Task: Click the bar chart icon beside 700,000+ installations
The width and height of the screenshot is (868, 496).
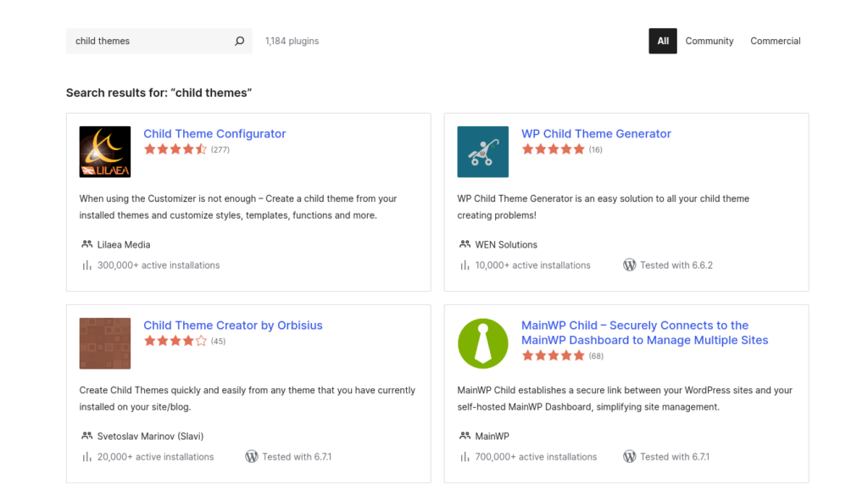Action: tap(465, 457)
